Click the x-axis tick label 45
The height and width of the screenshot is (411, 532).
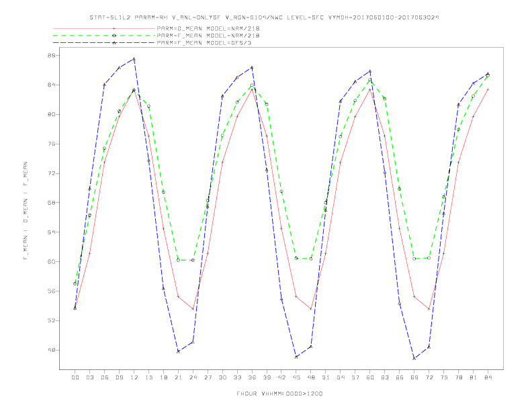pos(296,377)
